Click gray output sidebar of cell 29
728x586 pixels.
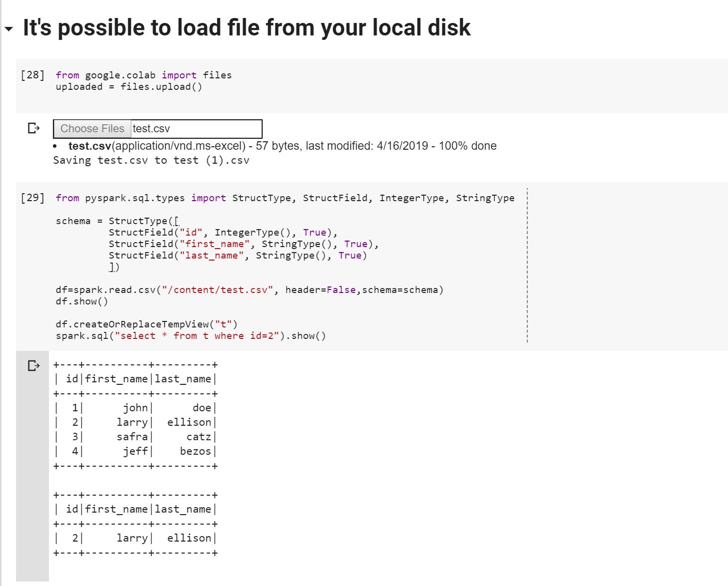point(32,474)
